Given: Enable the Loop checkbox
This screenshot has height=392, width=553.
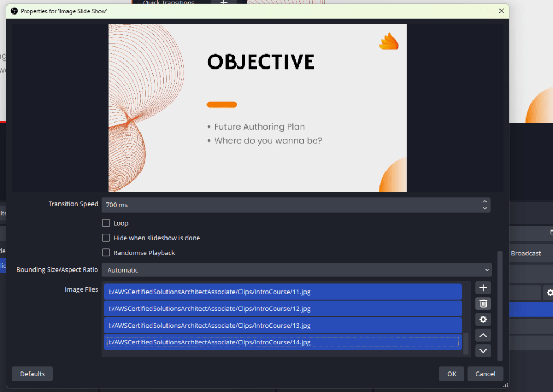Looking at the screenshot, I should point(106,223).
